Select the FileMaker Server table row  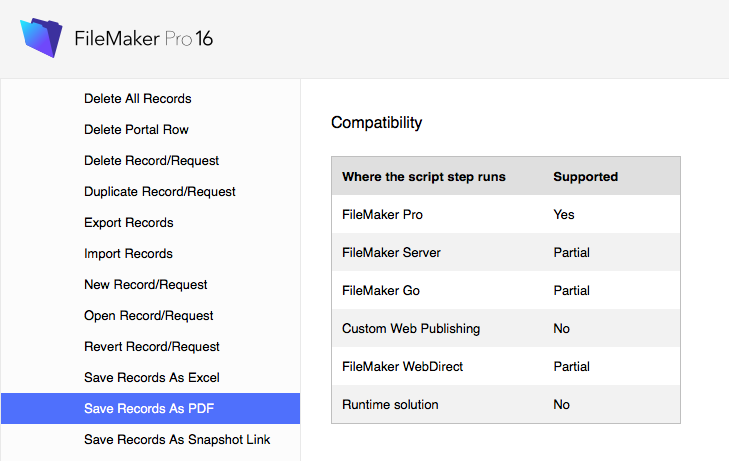click(x=506, y=252)
